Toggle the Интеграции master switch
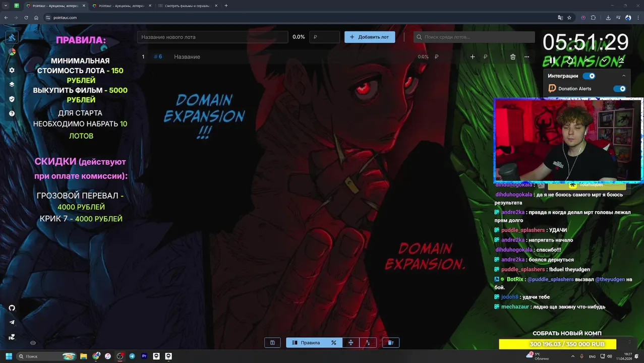Viewport: 644px width, 363px height. [589, 76]
